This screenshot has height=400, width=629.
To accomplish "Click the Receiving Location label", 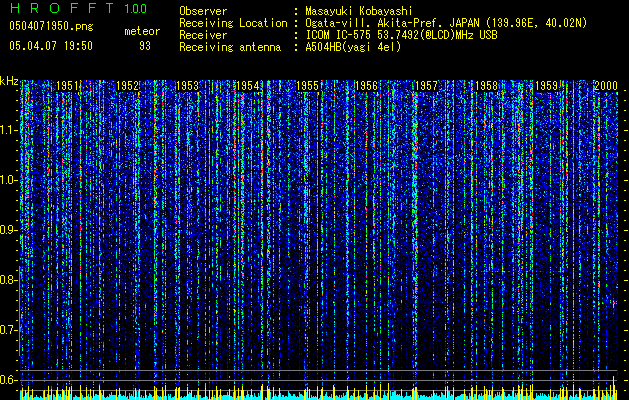I will coord(233,23).
